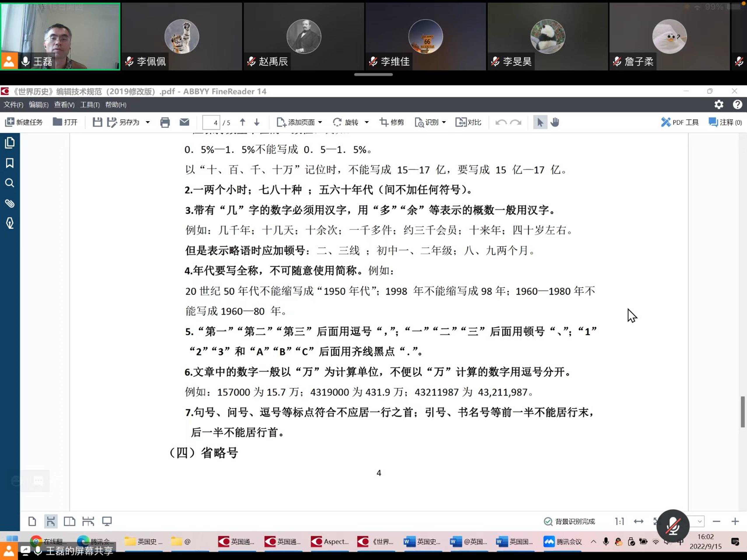Email the document via envelope icon
Screen dimensions: 747x560
point(184,122)
